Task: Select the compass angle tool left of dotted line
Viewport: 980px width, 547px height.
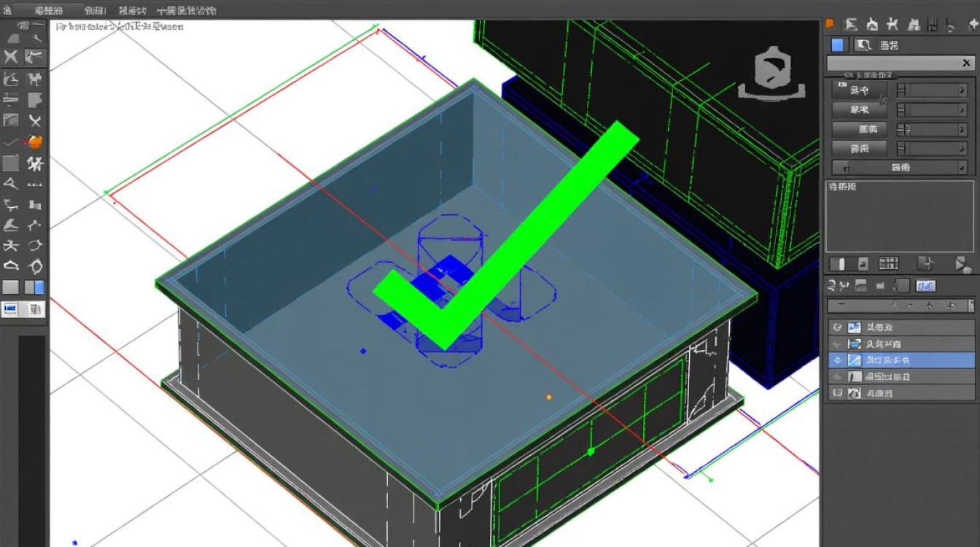Action: (x=11, y=184)
